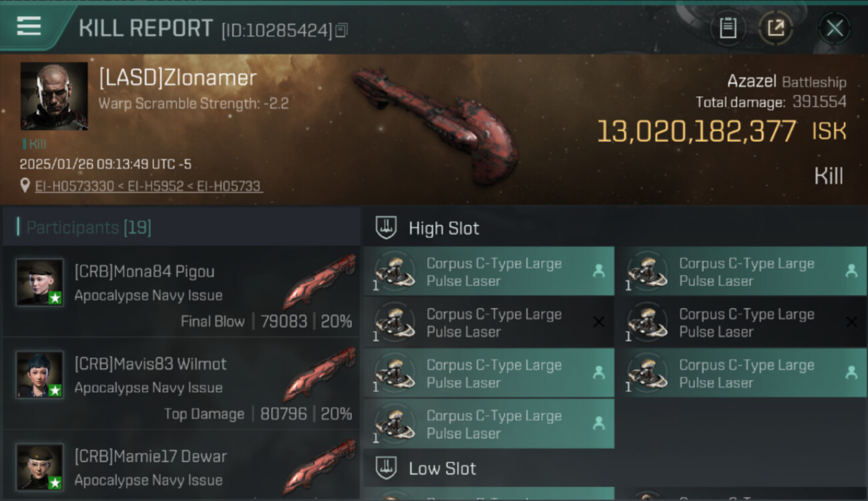Click Mona84 Pigou's Apocalypse Navy Issue ship icon
The width and height of the screenshot is (868, 501).
point(319,281)
